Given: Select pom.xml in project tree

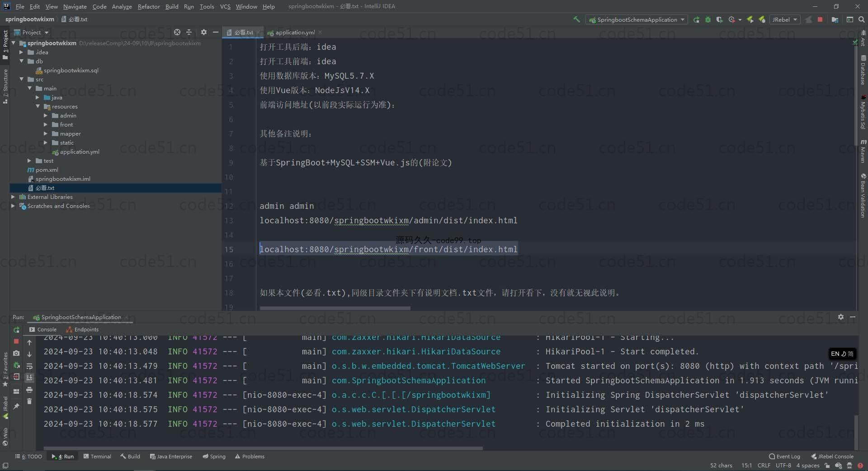Looking at the screenshot, I should 43,170.
